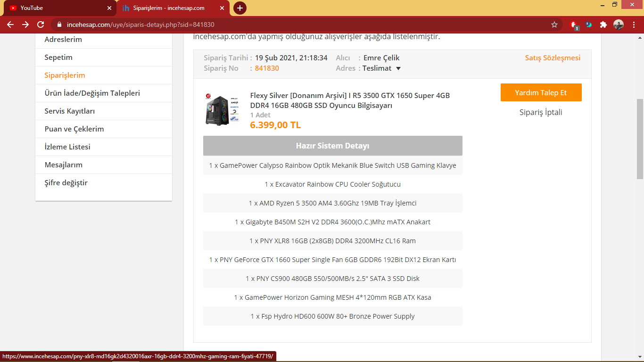Viewport: 644px width, 362px height.
Task: Open GamePower Calypso Rainbow keyboard item
Action: [332, 165]
